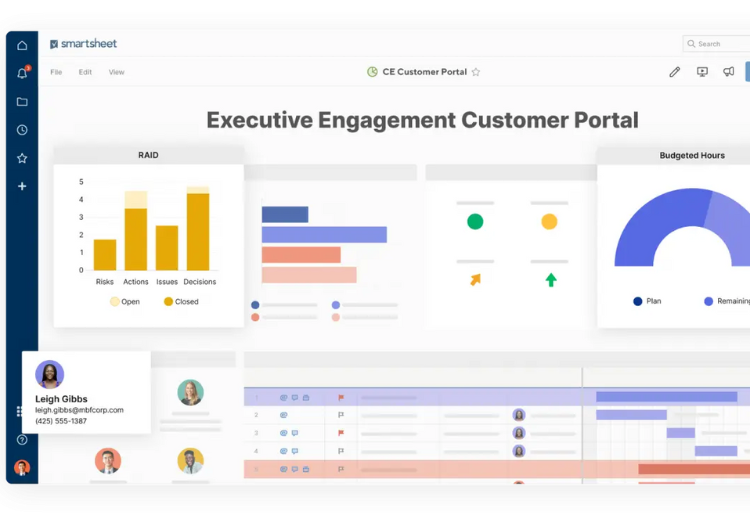Open the Help question mark icon
750x515 pixels.
tap(22, 439)
